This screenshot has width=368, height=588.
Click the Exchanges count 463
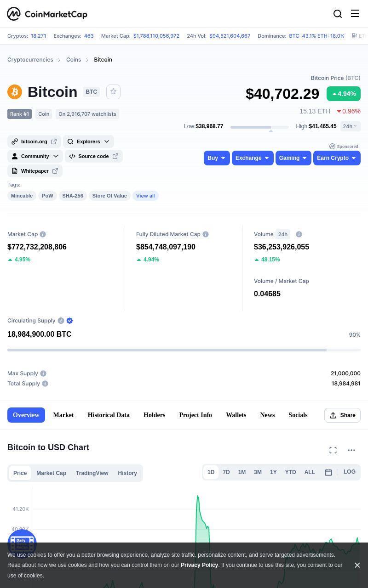click(89, 36)
